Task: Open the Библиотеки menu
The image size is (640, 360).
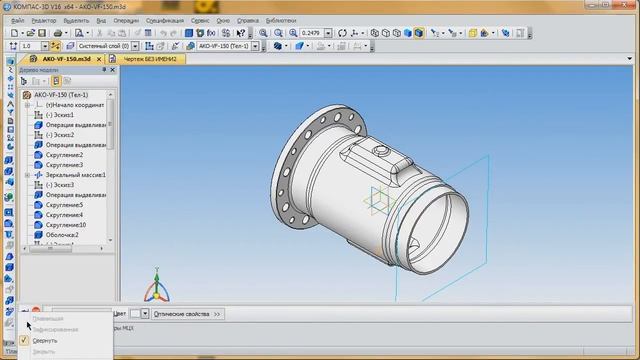Action: pyautogui.click(x=281, y=20)
